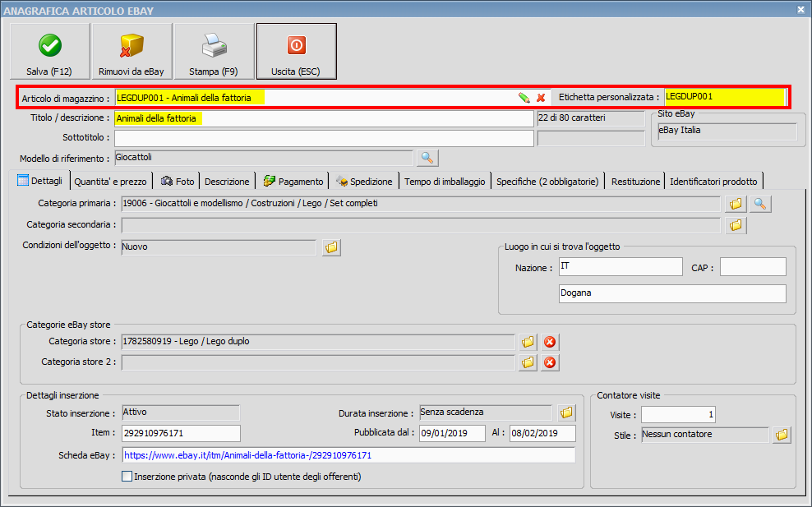Click Sito eBay field showing eBay Italia
812x507 pixels.
pos(727,131)
